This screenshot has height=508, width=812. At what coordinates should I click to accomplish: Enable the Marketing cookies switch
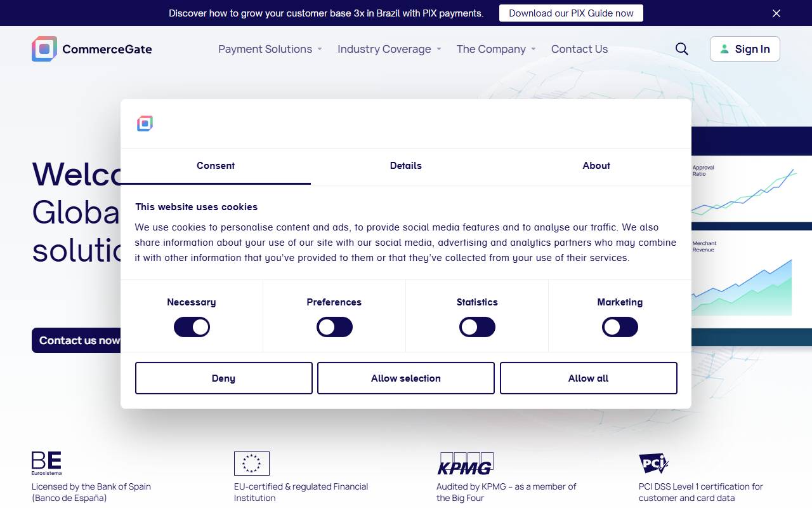tap(620, 327)
